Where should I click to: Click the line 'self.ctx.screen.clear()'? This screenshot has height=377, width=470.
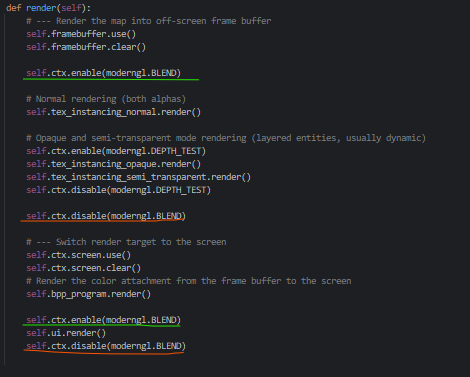[x=83, y=268]
